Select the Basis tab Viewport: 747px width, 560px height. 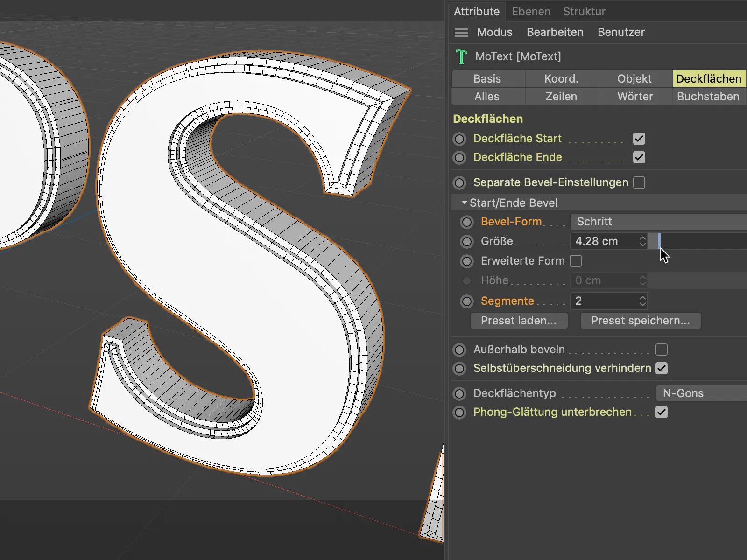coord(488,78)
